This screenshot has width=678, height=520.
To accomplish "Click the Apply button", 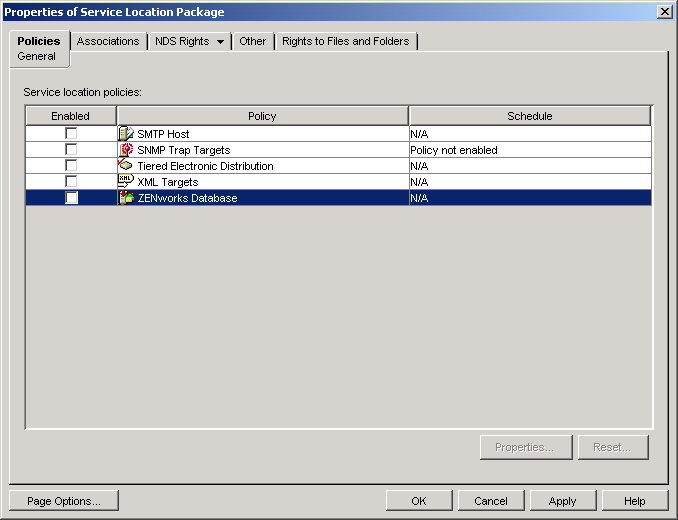I will [x=562, y=501].
